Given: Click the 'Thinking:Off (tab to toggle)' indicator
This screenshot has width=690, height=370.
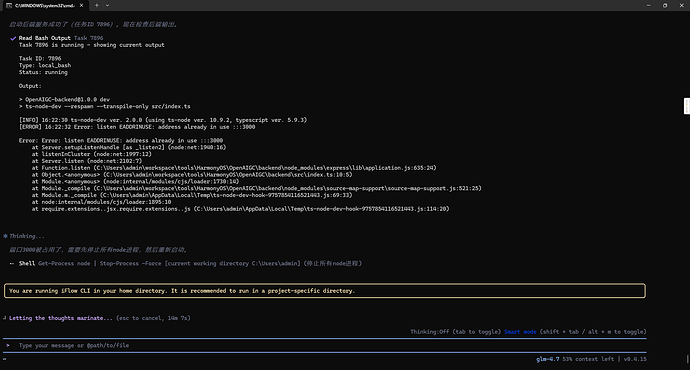Looking at the screenshot, I should click(x=455, y=332).
